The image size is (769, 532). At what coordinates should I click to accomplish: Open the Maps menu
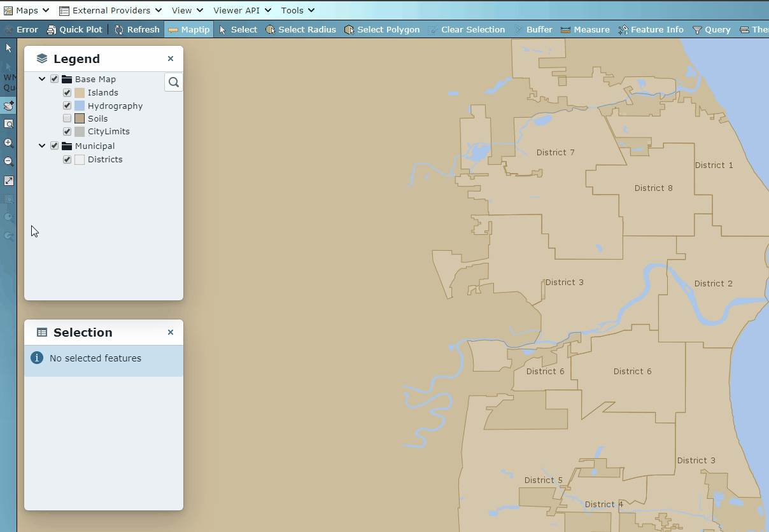point(27,10)
